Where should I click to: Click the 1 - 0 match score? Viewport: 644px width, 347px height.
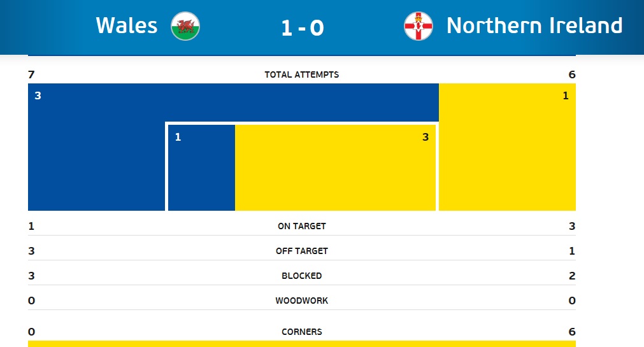point(303,28)
